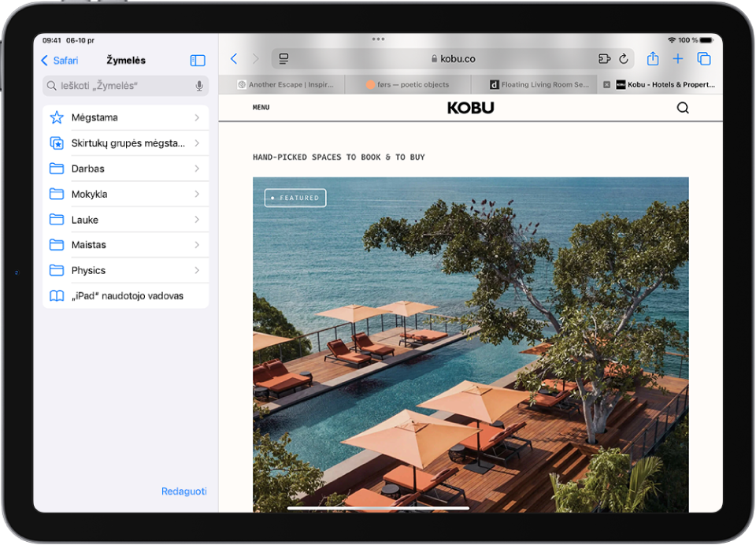Open the Darbas folder icon
Viewport: 756px width, 545px height.
pos(57,169)
